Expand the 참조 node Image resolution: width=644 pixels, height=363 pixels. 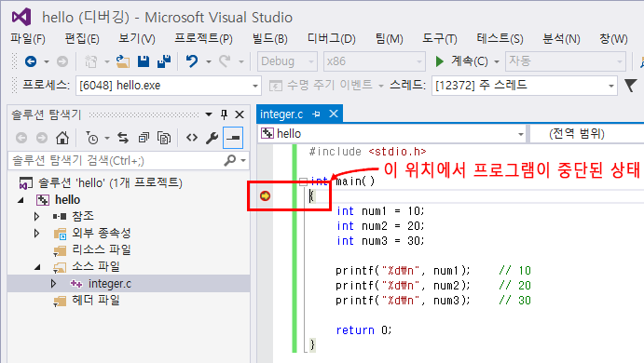(x=36, y=216)
